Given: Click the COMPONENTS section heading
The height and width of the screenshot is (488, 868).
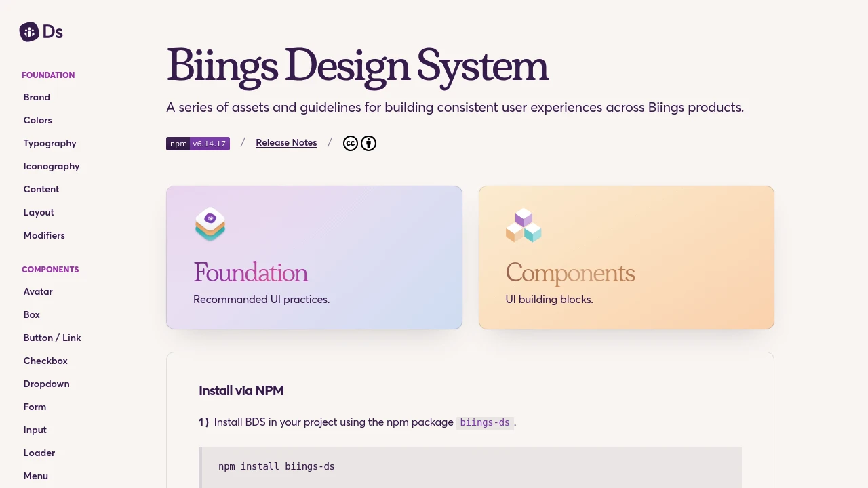Looking at the screenshot, I should [50, 269].
